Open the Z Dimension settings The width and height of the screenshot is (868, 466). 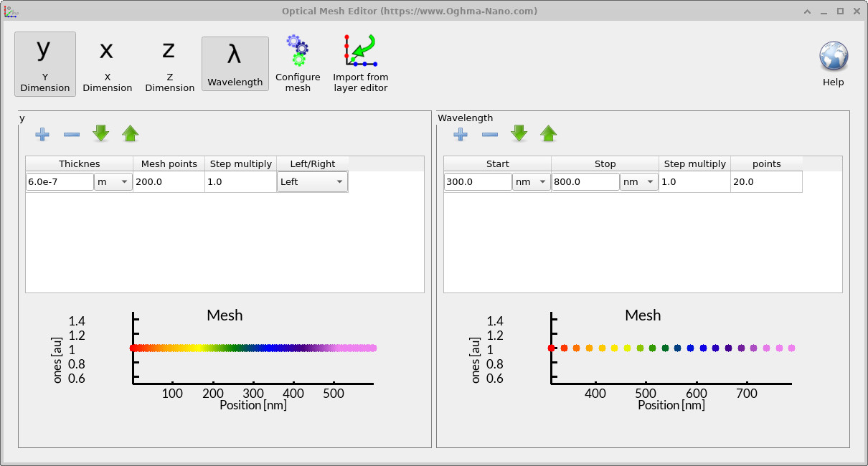pos(169,63)
